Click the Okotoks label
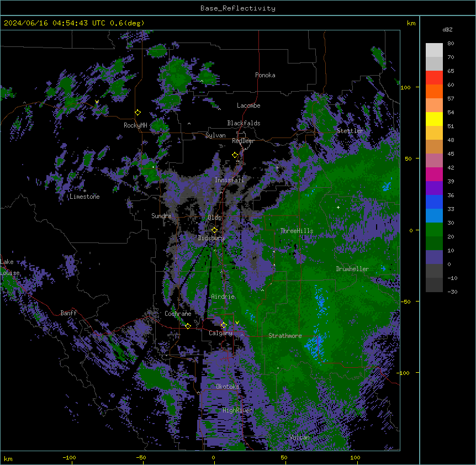476x465 pixels. 228,387
